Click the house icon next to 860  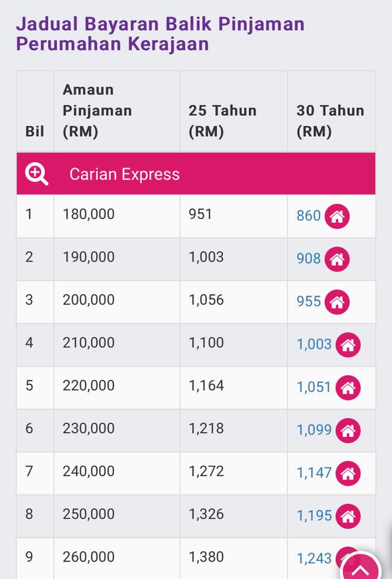[x=337, y=216]
